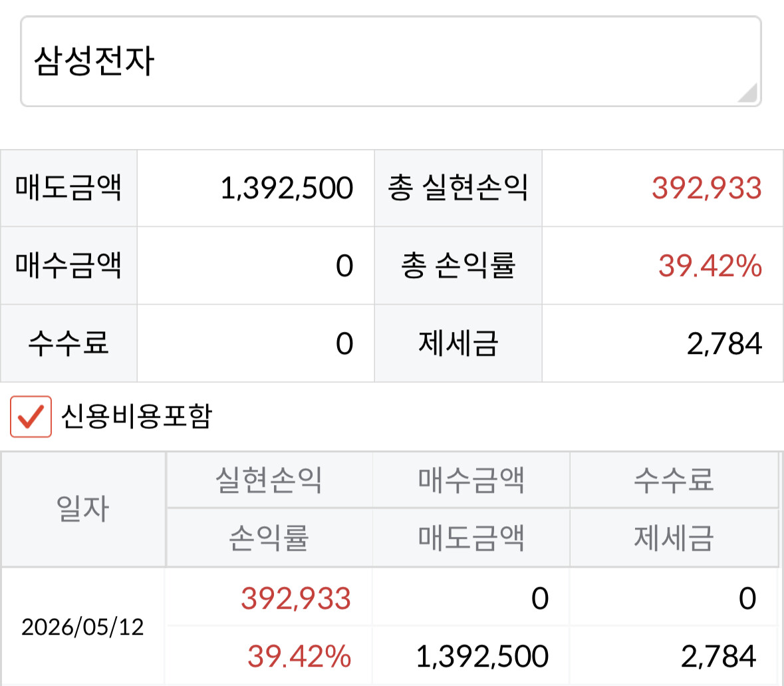The width and height of the screenshot is (784, 686).
Task: Click the 총 실현손익 value 392,933
Action: [706, 188]
